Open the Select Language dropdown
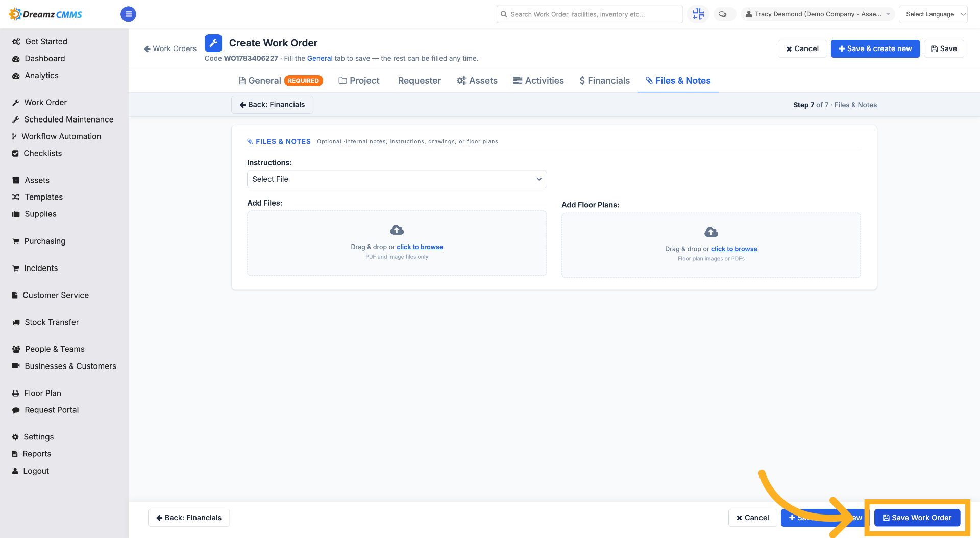The image size is (980, 538). coord(933,14)
